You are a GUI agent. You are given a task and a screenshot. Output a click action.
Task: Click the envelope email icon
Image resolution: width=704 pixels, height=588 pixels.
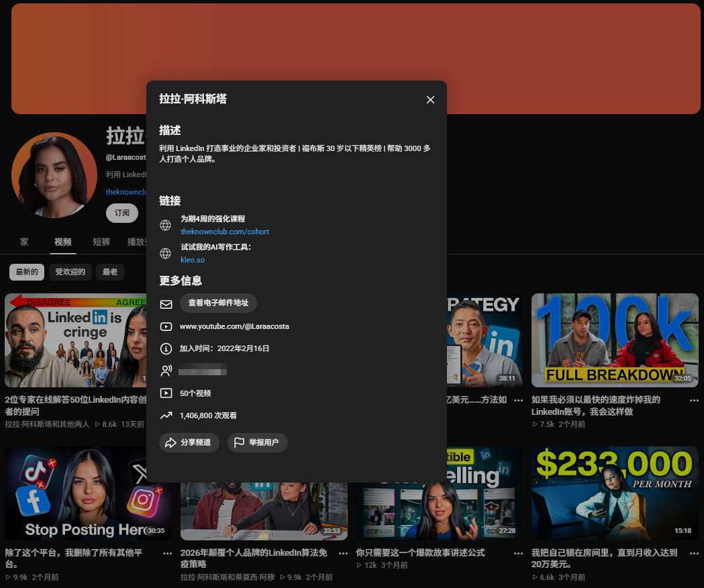click(166, 305)
